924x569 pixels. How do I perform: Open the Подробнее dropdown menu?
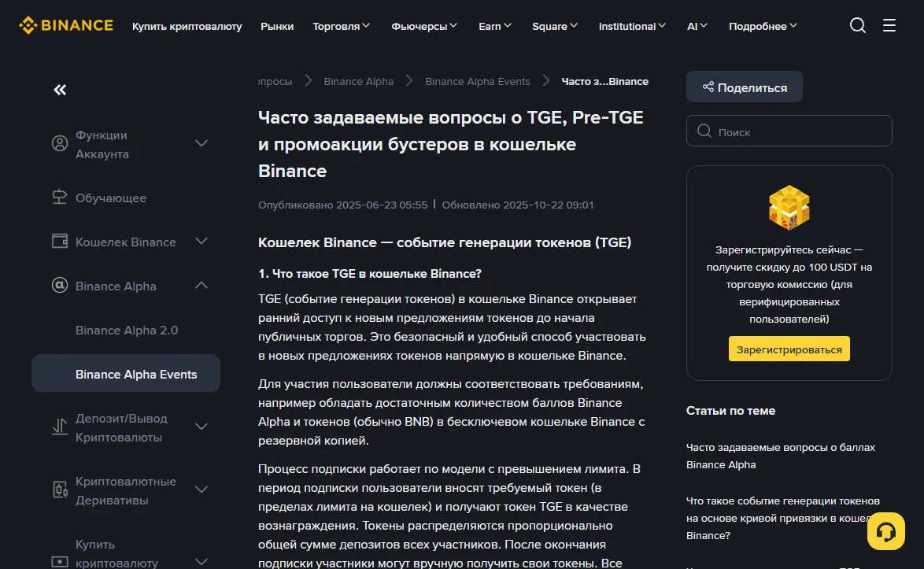(x=763, y=26)
